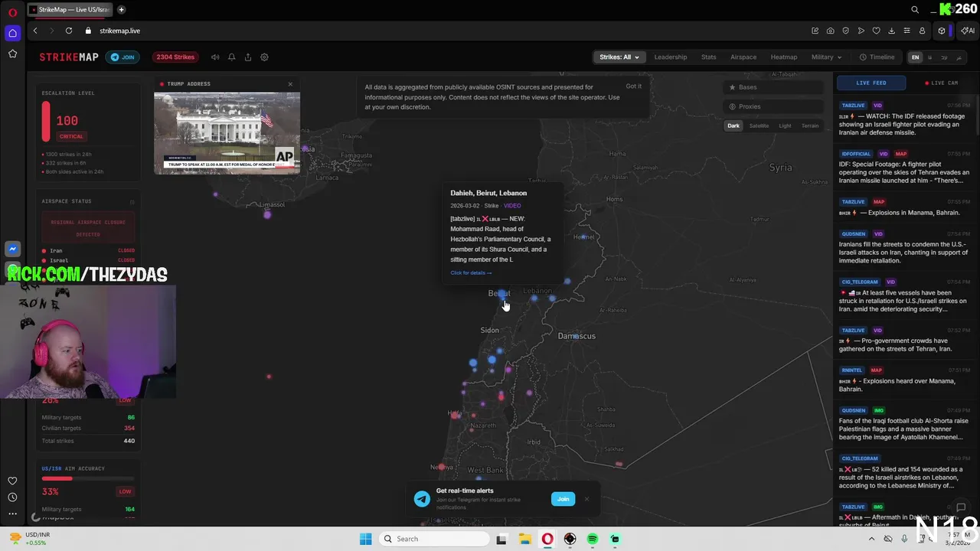The height and width of the screenshot is (551, 980).
Task: Open Spotify from the taskbar
Action: pos(593,539)
